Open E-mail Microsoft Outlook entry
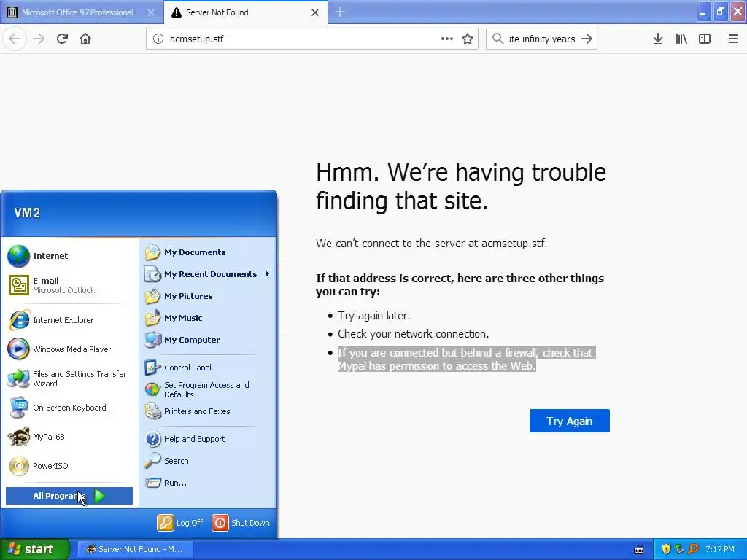The image size is (747, 560). pyautogui.click(x=69, y=285)
